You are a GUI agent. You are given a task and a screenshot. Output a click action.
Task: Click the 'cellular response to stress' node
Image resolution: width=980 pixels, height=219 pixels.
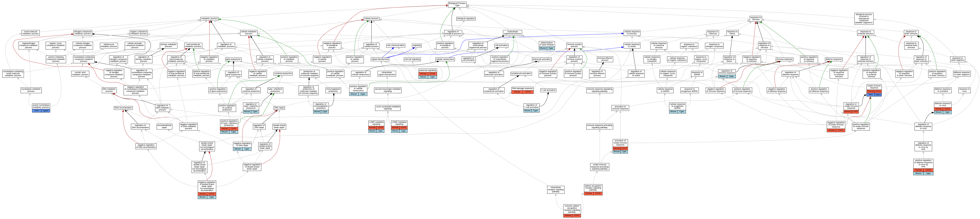(x=632, y=46)
